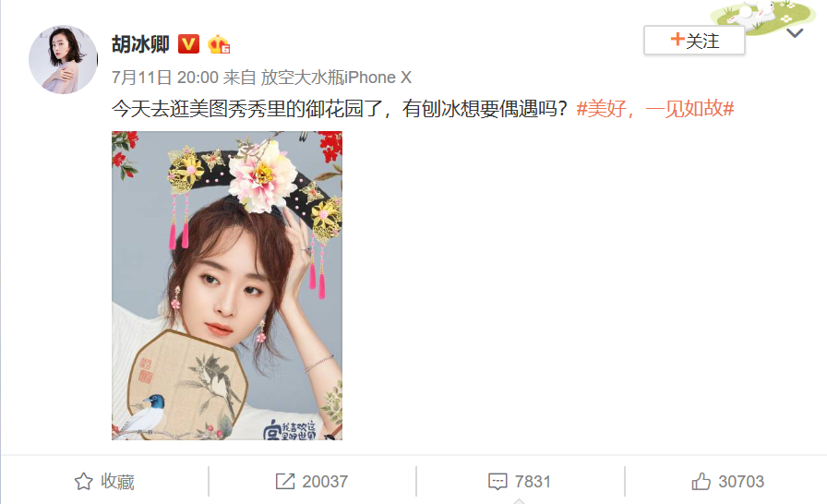Open 胡冰卿's profile avatar
The width and height of the screenshot is (827, 504).
click(x=64, y=60)
